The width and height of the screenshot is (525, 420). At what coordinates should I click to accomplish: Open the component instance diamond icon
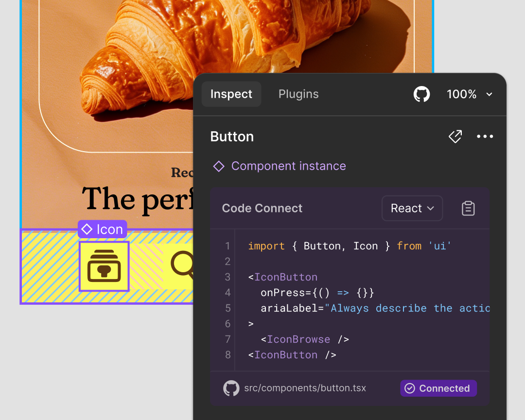click(x=218, y=166)
